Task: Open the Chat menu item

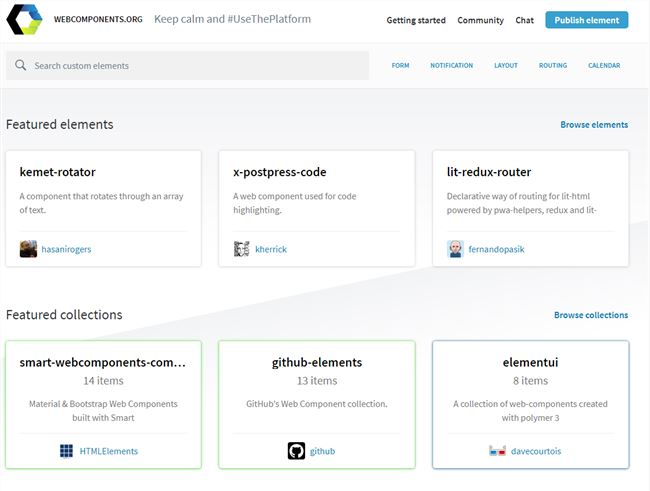Action: point(524,20)
